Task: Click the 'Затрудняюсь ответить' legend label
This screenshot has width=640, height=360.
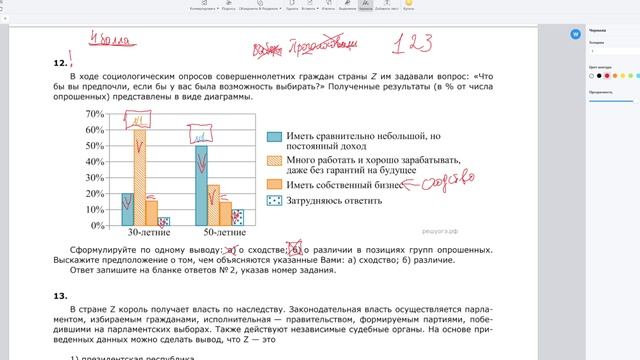Action: click(334, 201)
